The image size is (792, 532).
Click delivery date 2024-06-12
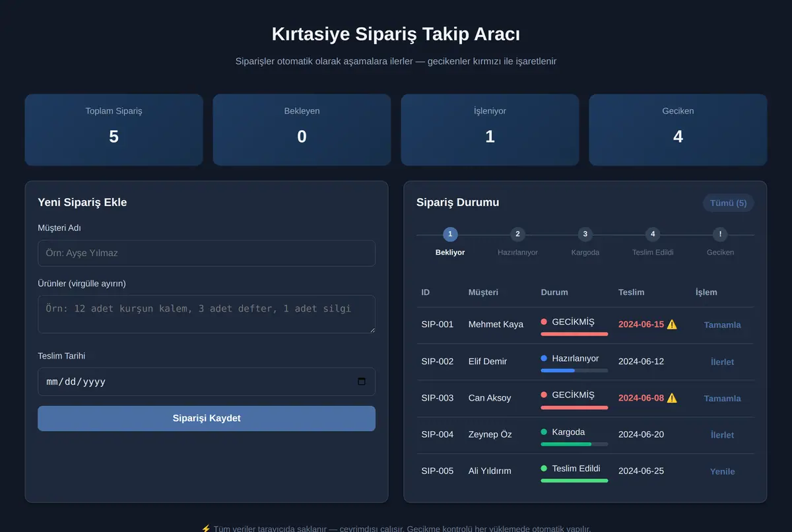pos(641,361)
